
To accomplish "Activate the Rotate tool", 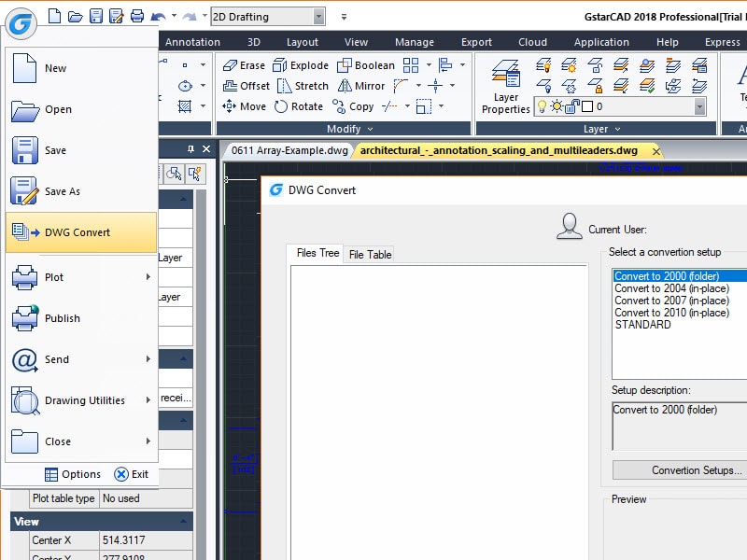I will (299, 106).
